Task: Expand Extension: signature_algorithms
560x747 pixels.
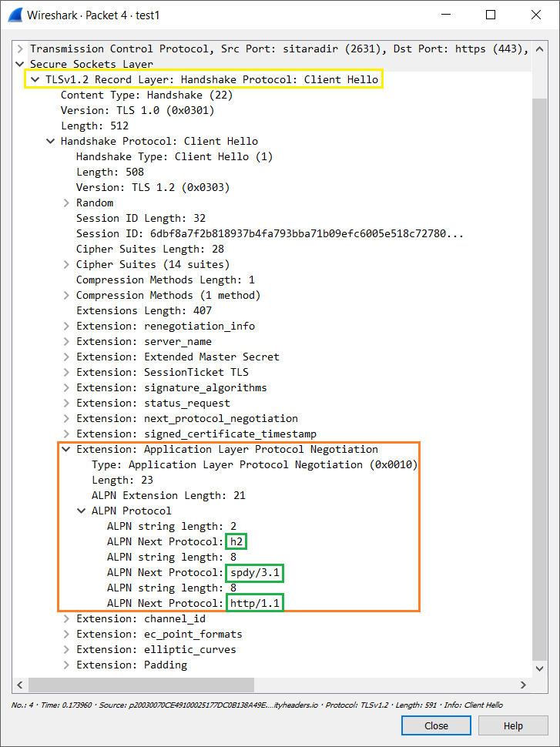Action: pyautogui.click(x=65, y=387)
